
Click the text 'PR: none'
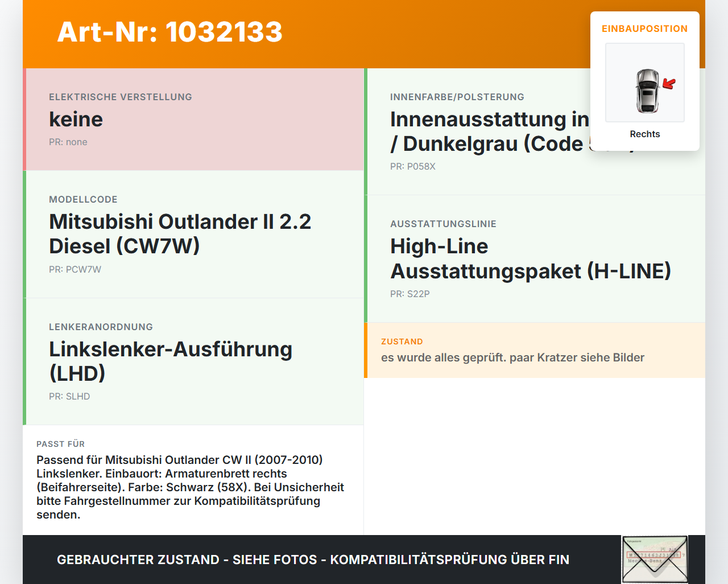click(x=68, y=142)
